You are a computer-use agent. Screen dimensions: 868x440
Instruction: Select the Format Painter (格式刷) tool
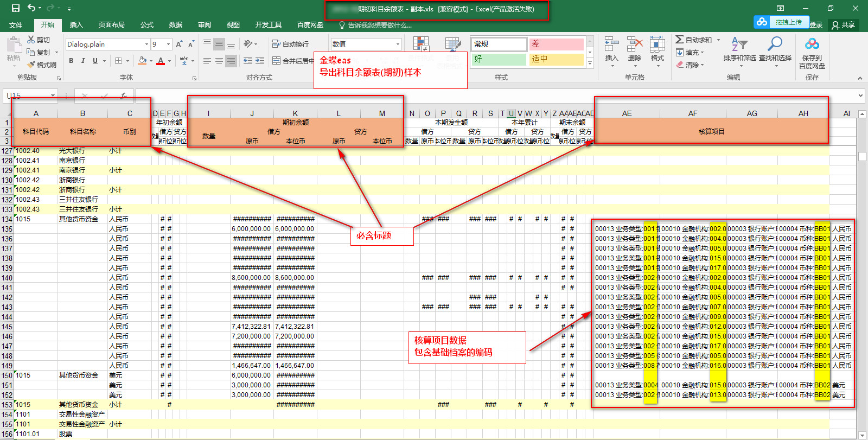click(42, 65)
